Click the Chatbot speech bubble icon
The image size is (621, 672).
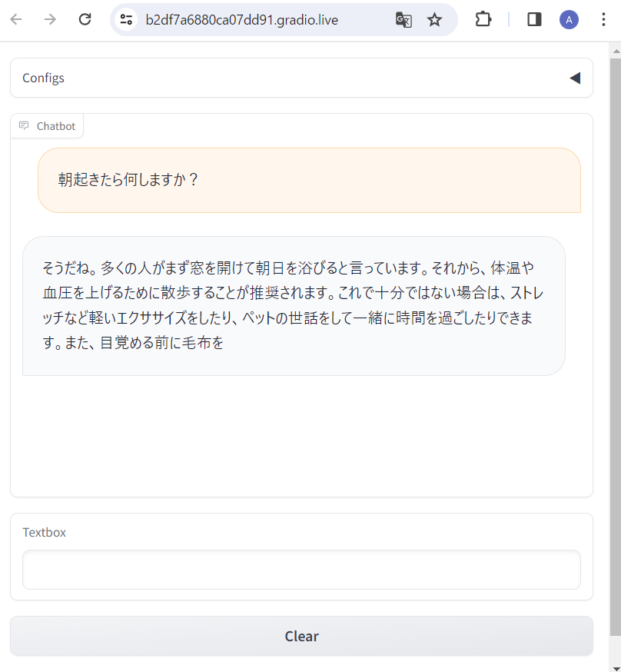pos(24,125)
